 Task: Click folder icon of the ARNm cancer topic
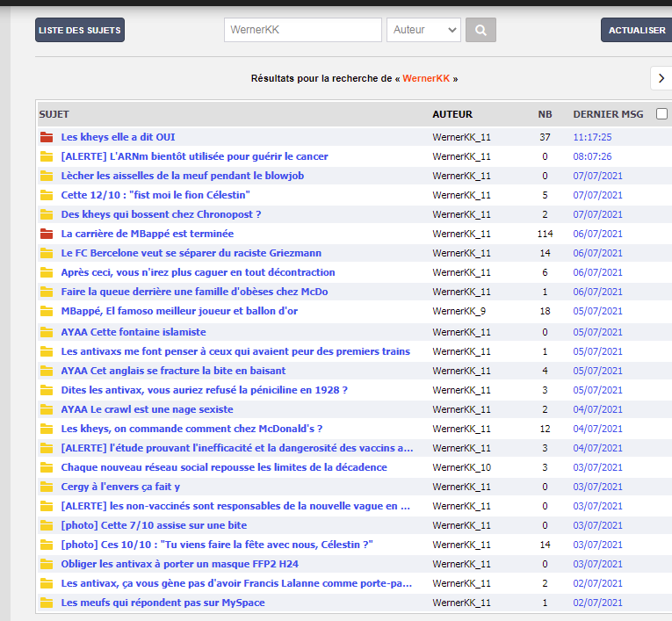[x=47, y=156]
